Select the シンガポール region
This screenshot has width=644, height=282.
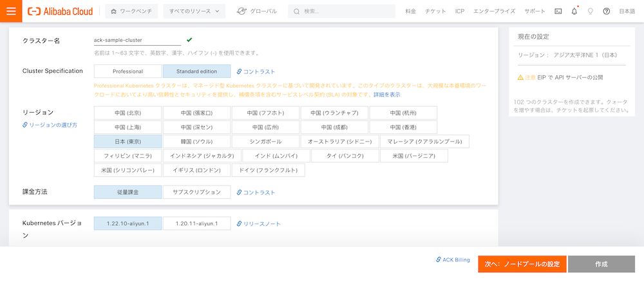[x=266, y=141]
